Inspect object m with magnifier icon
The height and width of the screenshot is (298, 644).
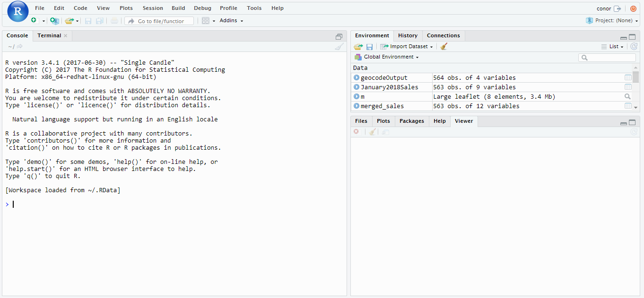(628, 96)
